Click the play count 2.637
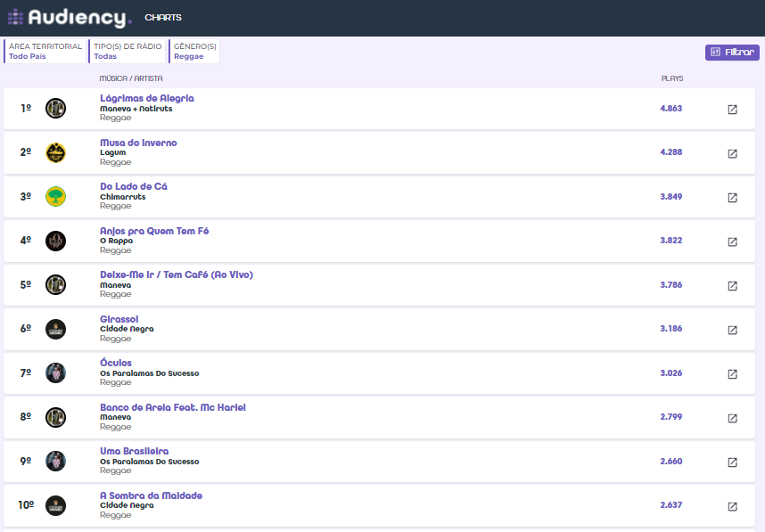 point(671,505)
